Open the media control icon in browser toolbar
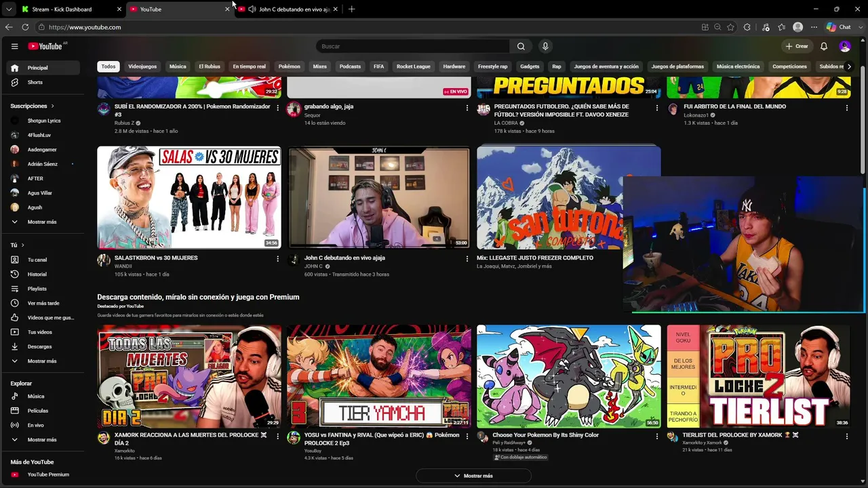Viewport: 868px width, 488px height. pyautogui.click(x=766, y=27)
